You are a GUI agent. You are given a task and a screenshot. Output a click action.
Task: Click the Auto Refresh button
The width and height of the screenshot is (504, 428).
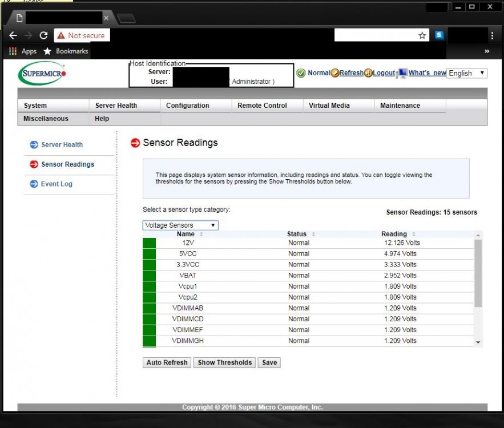[x=167, y=362]
